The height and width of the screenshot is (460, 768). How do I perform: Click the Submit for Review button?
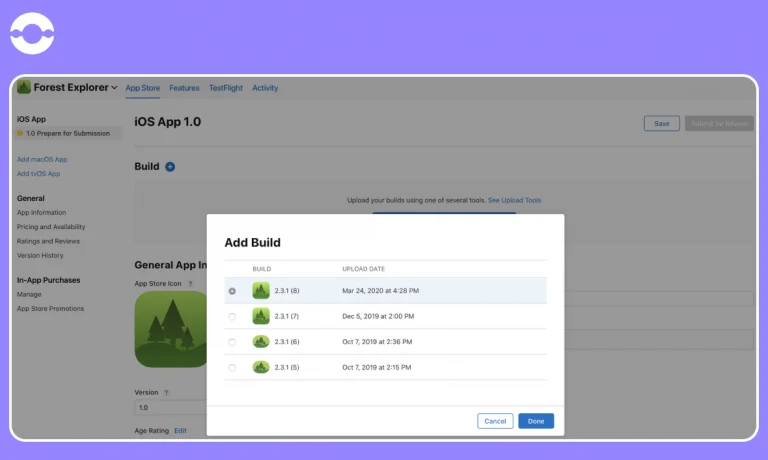click(x=719, y=123)
